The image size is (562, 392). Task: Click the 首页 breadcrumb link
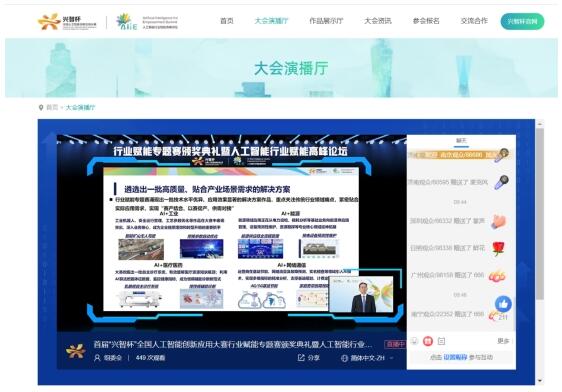coord(52,107)
